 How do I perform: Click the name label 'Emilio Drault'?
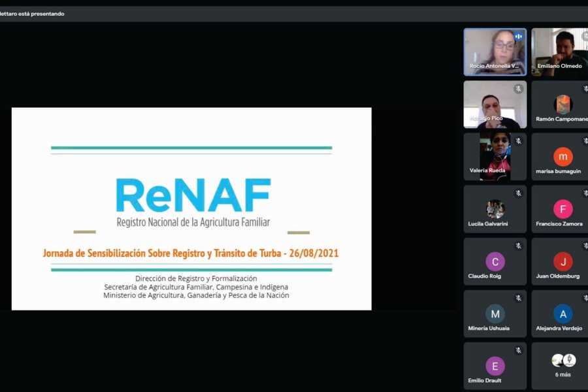pyautogui.click(x=485, y=380)
